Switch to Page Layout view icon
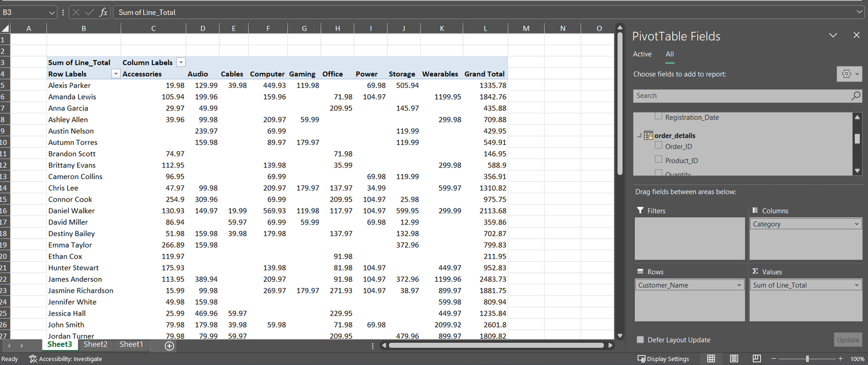868x365 pixels. pyautogui.click(x=734, y=359)
